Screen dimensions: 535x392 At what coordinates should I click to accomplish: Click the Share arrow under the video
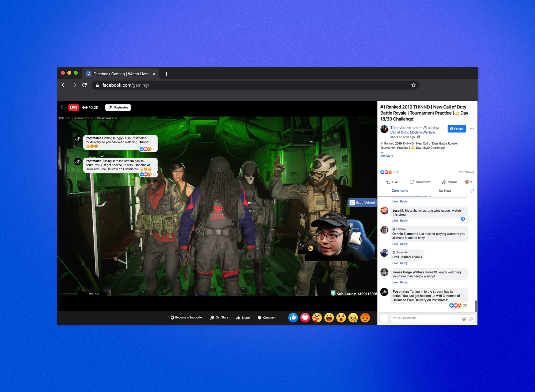click(243, 318)
